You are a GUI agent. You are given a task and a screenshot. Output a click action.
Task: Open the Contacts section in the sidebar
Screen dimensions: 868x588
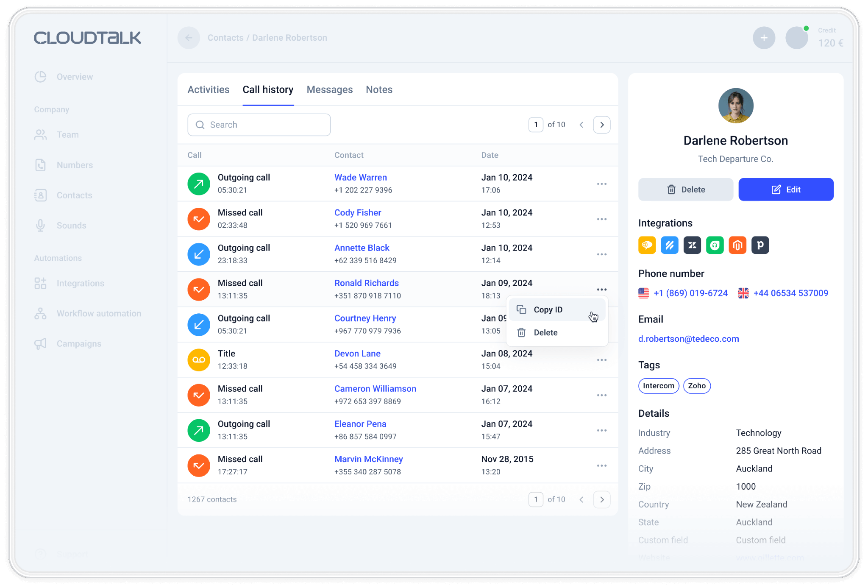click(75, 195)
